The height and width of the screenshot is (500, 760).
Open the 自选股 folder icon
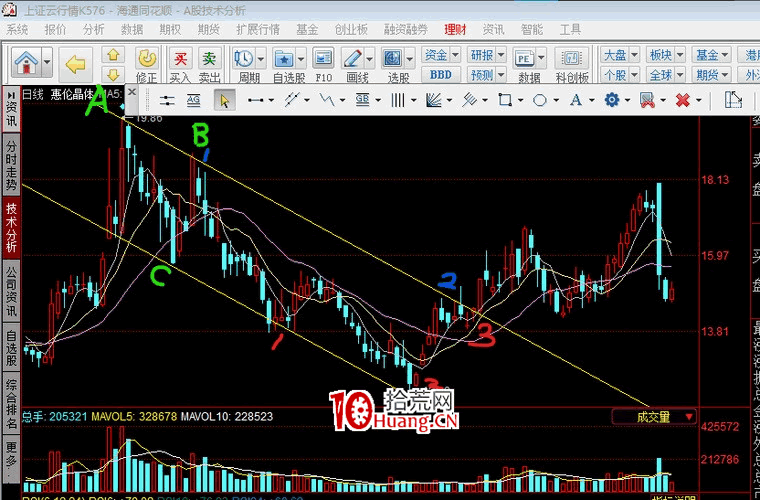(284, 59)
